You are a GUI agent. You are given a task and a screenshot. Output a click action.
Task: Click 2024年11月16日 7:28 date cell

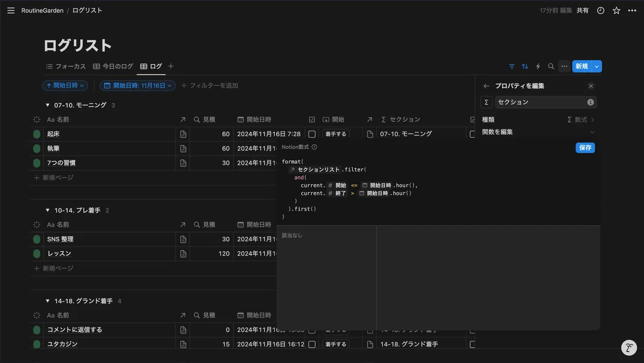(269, 134)
